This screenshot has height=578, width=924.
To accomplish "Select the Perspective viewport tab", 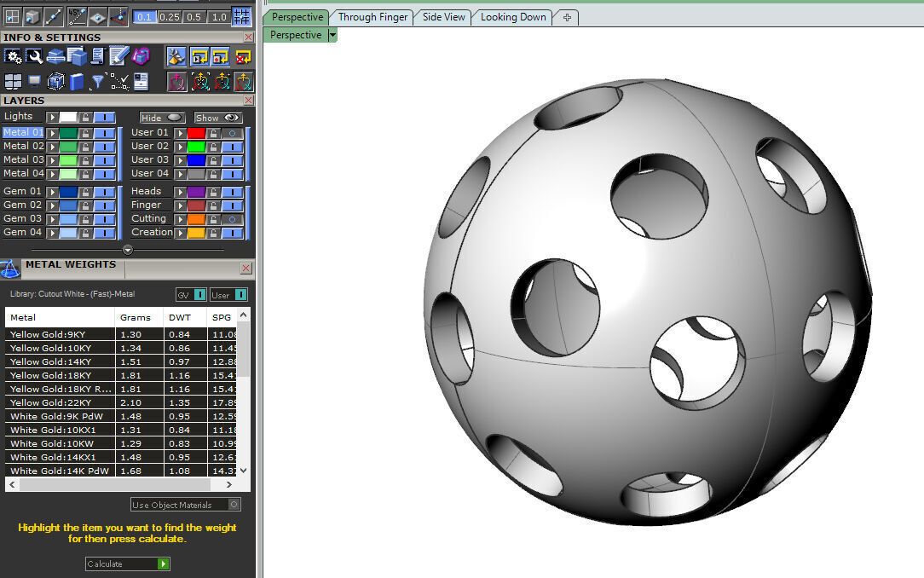I will (x=297, y=17).
